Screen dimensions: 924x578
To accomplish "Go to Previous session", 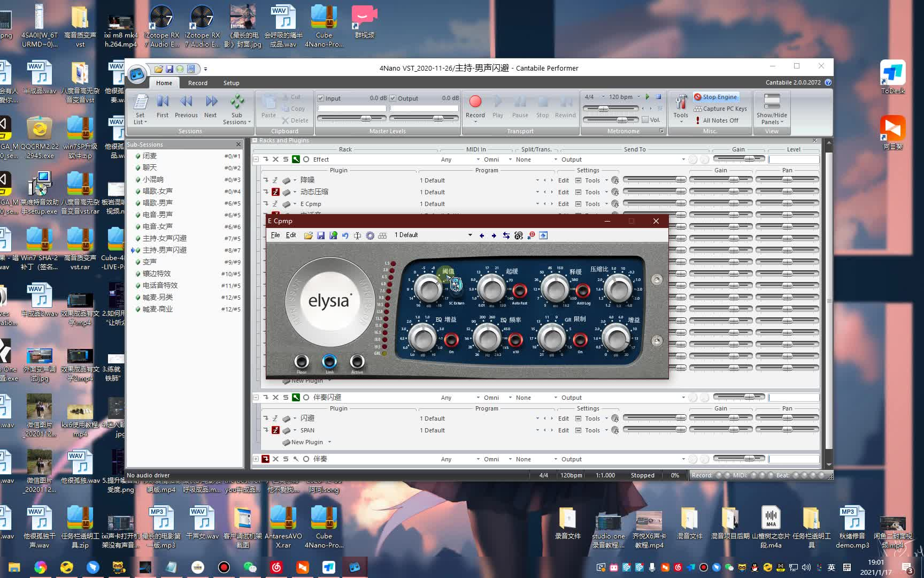I will coord(186,107).
